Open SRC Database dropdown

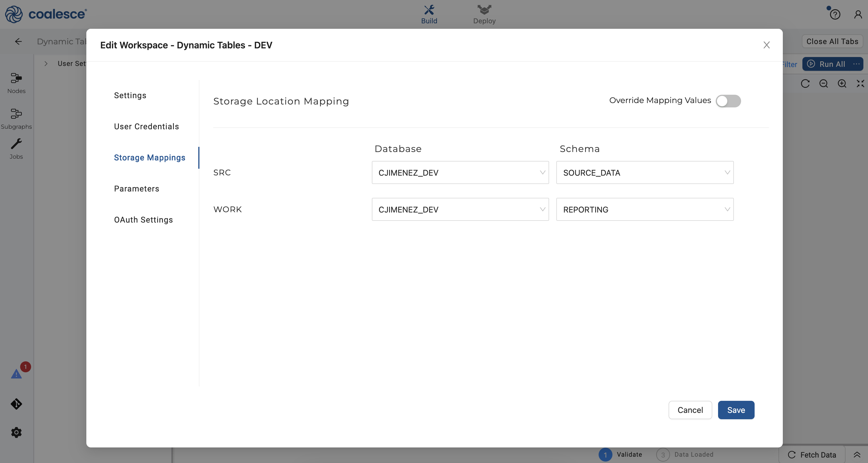click(x=460, y=173)
